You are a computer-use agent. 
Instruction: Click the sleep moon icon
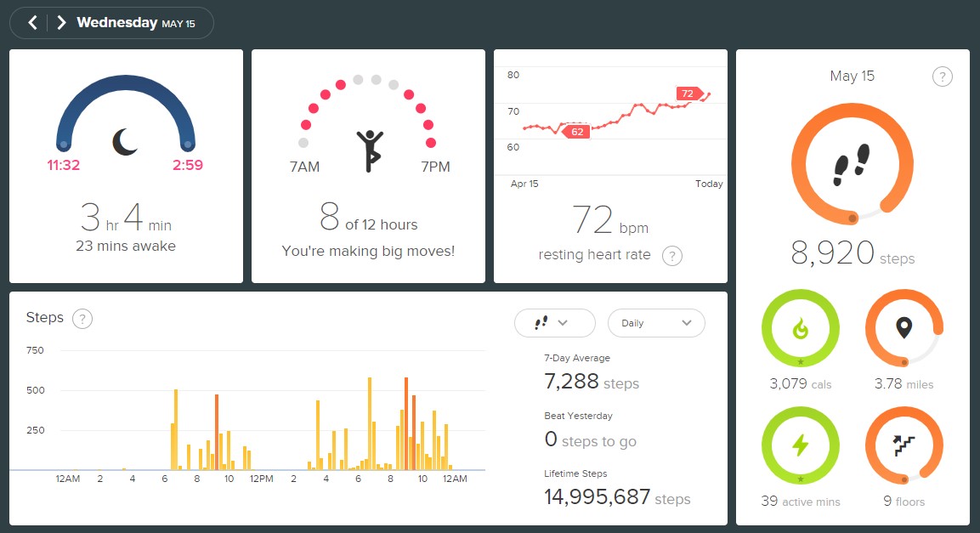[125, 142]
